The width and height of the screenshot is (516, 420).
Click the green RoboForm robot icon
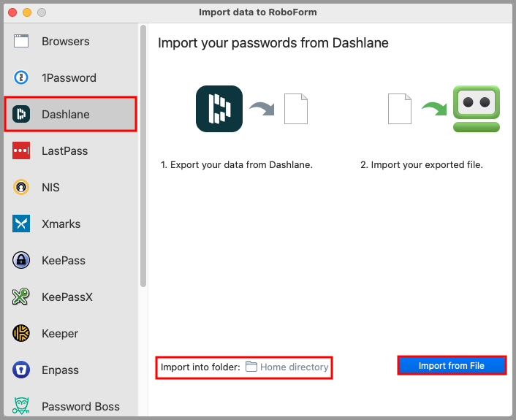point(476,109)
